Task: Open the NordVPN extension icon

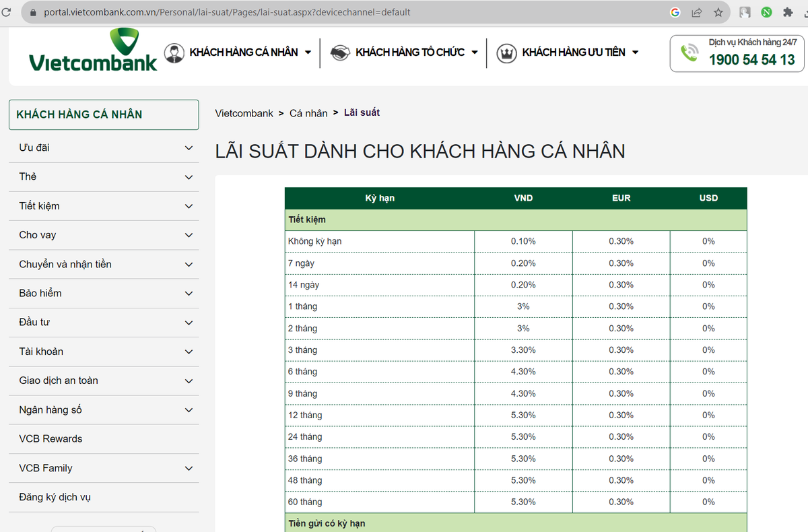Action: point(766,11)
